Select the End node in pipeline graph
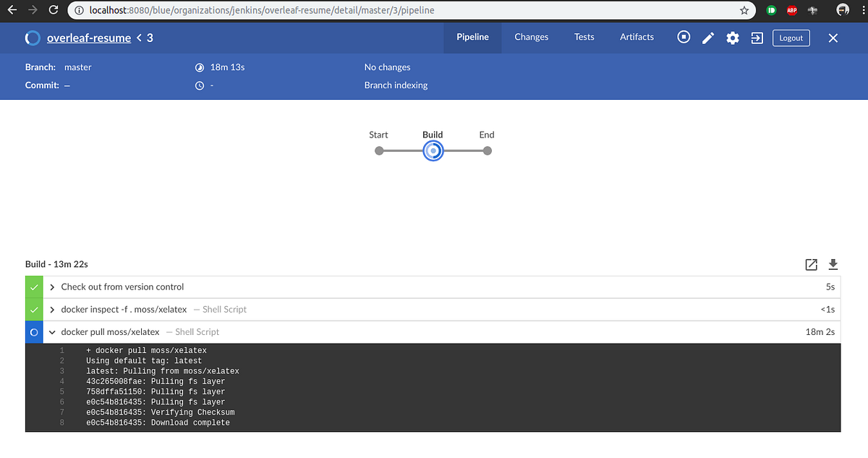 pos(488,150)
